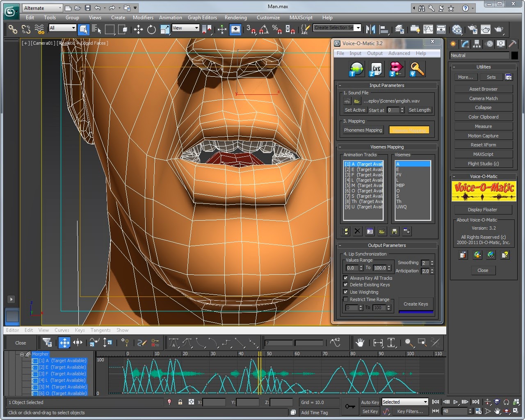Open the Rendering menu

point(235,18)
